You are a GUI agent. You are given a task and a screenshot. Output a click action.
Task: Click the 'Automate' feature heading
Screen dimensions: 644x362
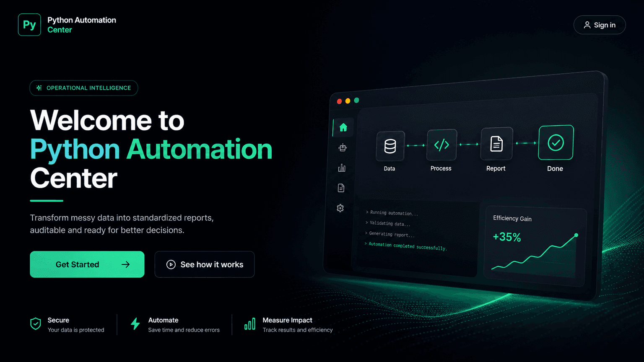click(164, 320)
